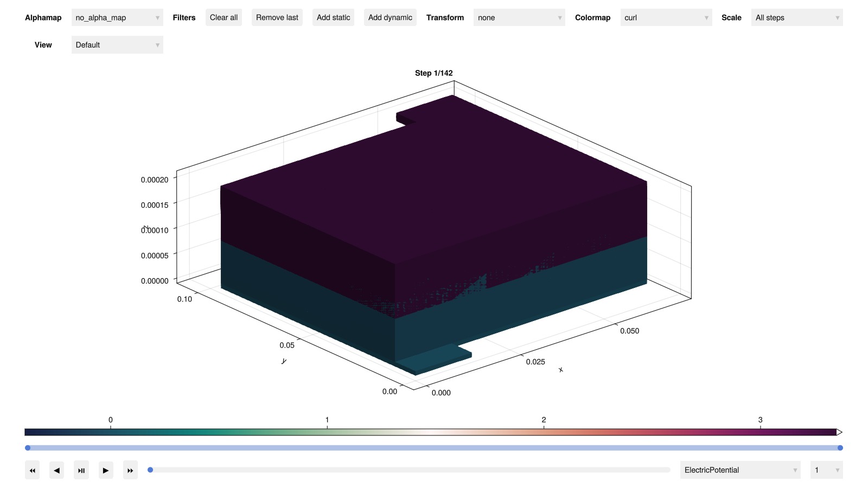Click the right handle of range slider
This screenshot has width=868, height=488.
click(840, 448)
